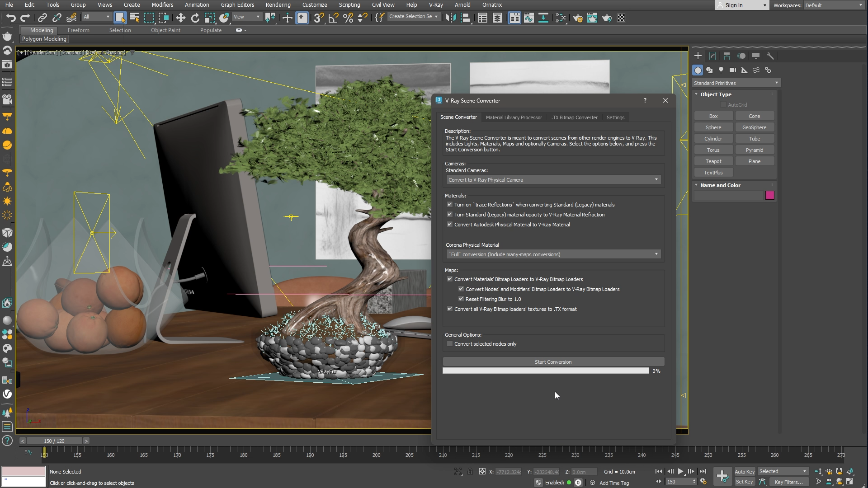This screenshot has height=488, width=868.
Task: Enable Convert selected nodes only
Action: click(x=450, y=343)
